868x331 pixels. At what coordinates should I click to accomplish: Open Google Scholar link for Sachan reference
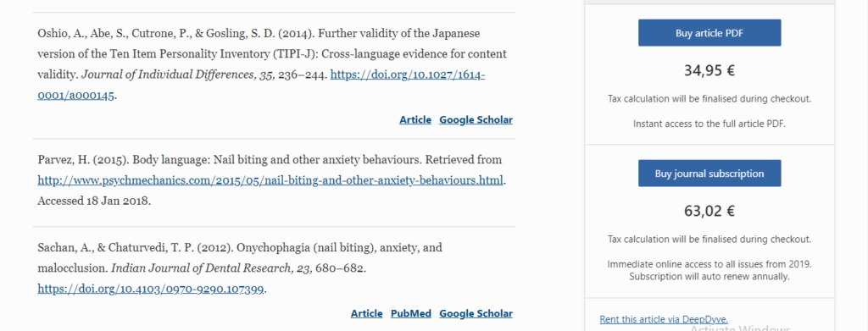click(476, 313)
